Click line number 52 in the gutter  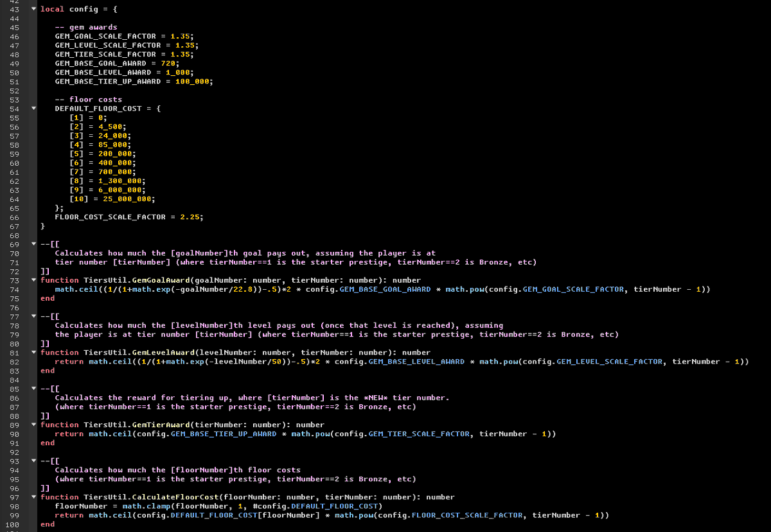coord(15,91)
